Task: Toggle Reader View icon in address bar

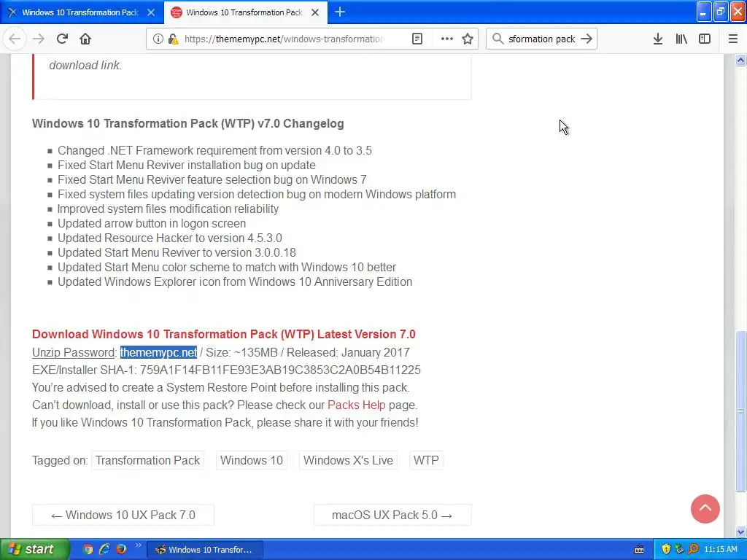Action: tap(417, 39)
